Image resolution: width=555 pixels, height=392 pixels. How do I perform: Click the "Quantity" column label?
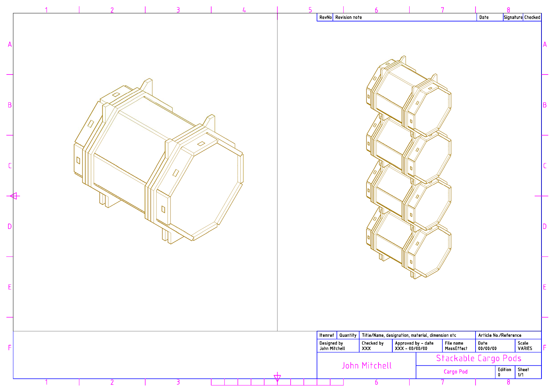[x=348, y=335]
